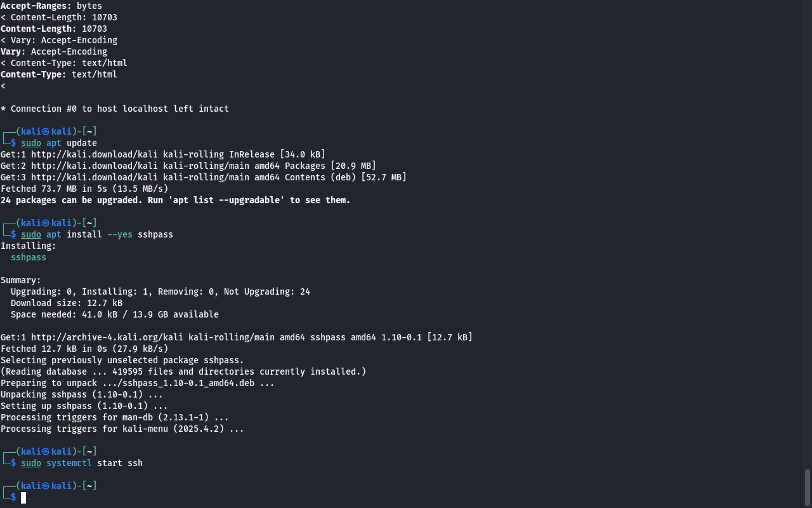
Task: Click the 'Summary:' heading text
Action: pyautogui.click(x=21, y=280)
